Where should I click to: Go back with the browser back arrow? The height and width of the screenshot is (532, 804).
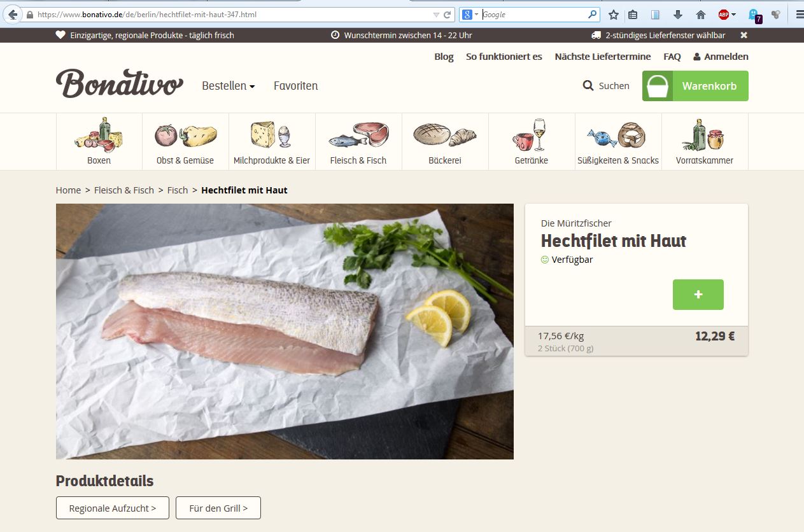tap(12, 14)
